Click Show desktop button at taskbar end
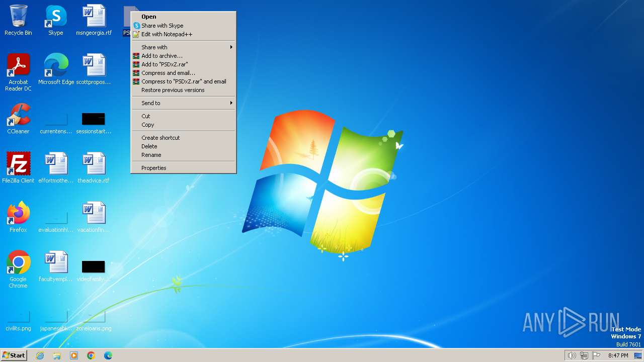644x362 pixels. point(638,355)
